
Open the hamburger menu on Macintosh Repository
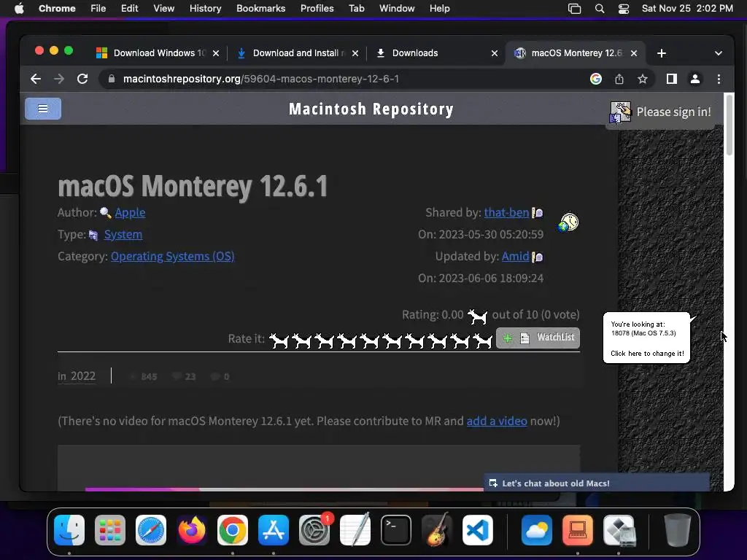click(x=43, y=109)
